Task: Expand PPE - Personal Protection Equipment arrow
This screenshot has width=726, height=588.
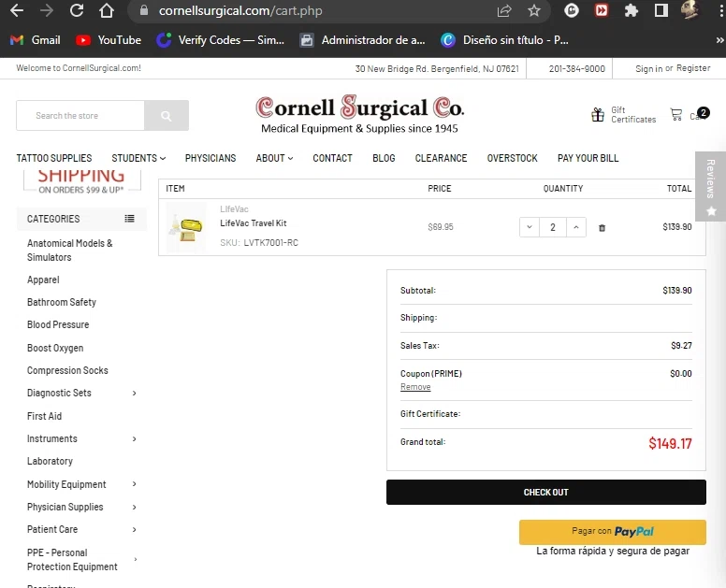Action: [x=136, y=560]
